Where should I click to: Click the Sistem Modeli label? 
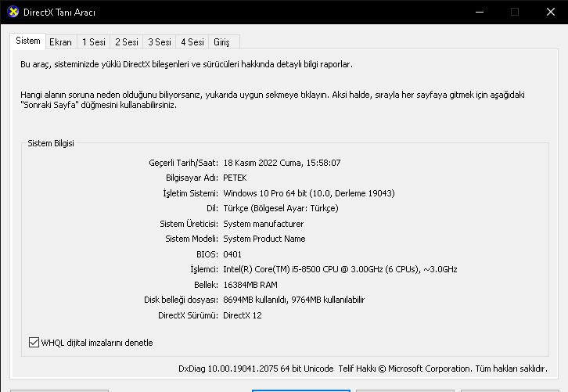[x=192, y=239]
